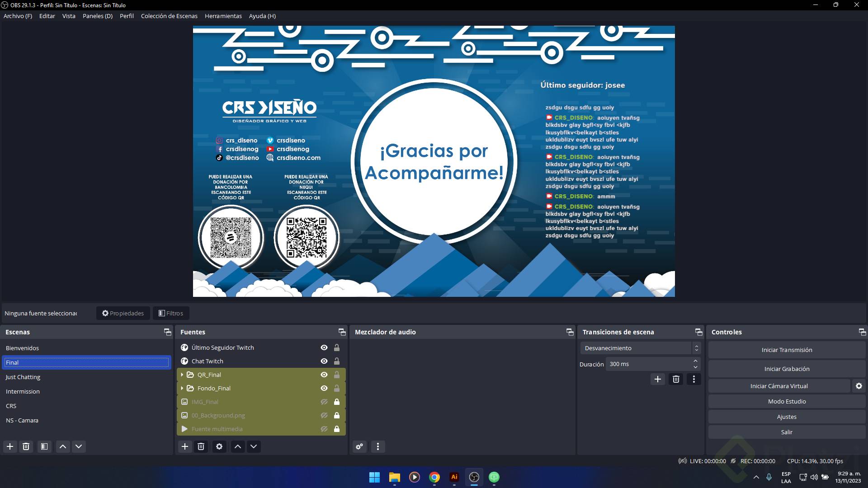This screenshot has height=488, width=868.
Task: Lock the Último Seguidor Twitch source
Action: 337,347
